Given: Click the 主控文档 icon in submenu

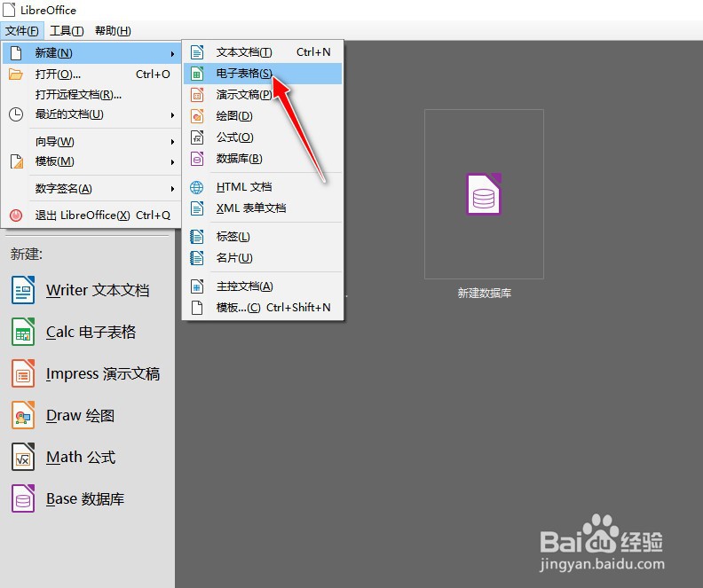Looking at the screenshot, I should click(197, 286).
